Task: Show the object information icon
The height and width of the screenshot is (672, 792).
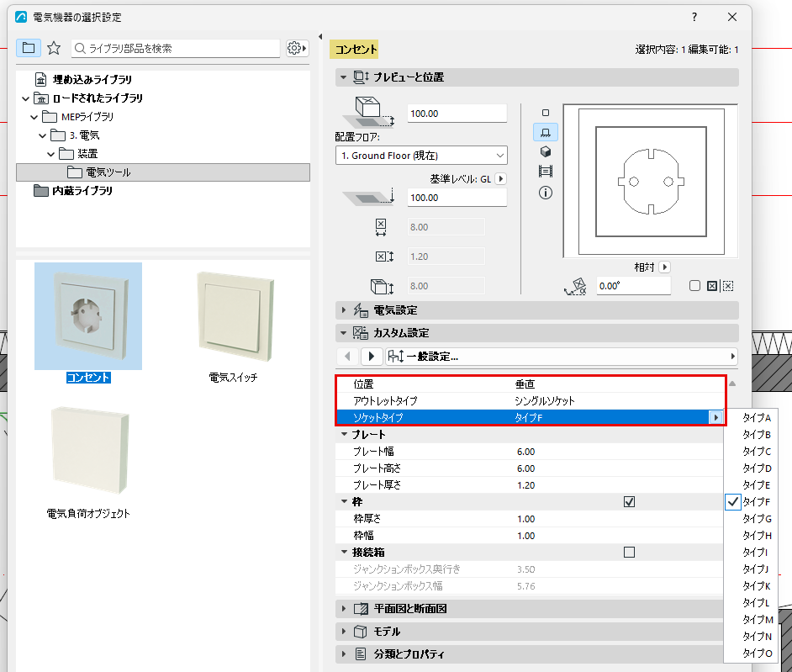Action: click(546, 193)
